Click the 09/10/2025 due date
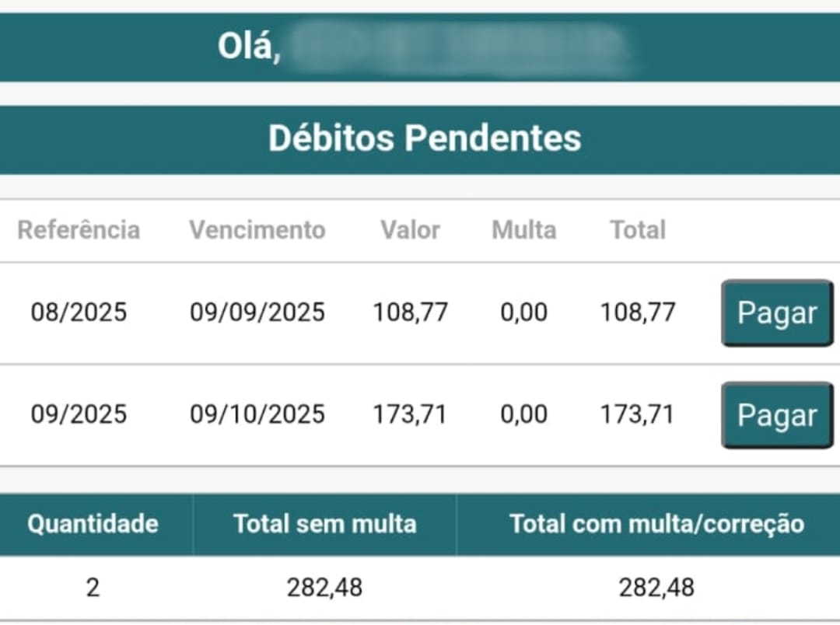 257,414
